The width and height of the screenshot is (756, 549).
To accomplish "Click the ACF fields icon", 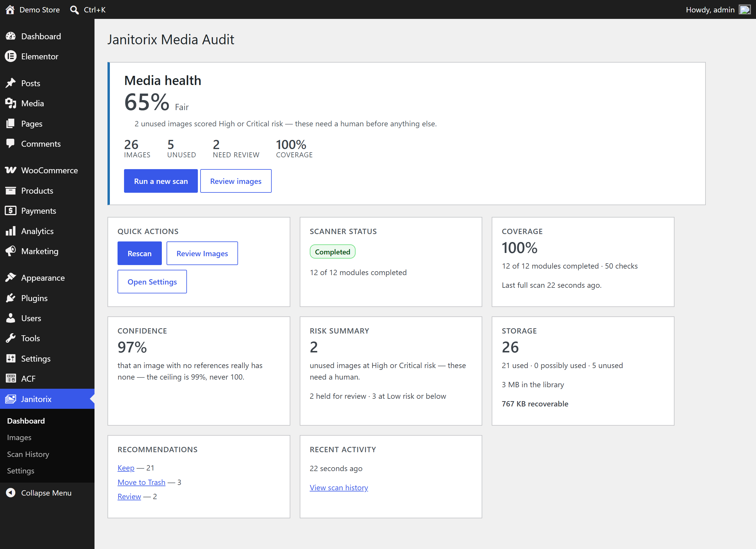I will (x=11, y=378).
